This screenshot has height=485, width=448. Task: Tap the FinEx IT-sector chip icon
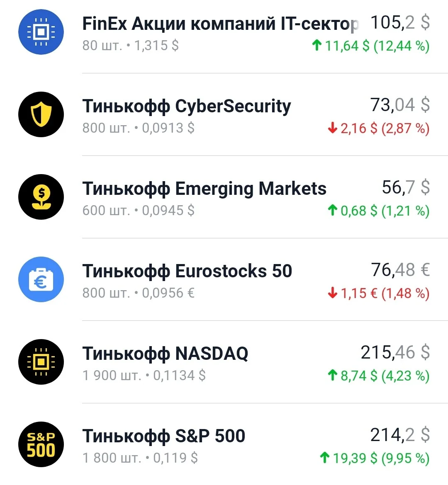(41, 32)
